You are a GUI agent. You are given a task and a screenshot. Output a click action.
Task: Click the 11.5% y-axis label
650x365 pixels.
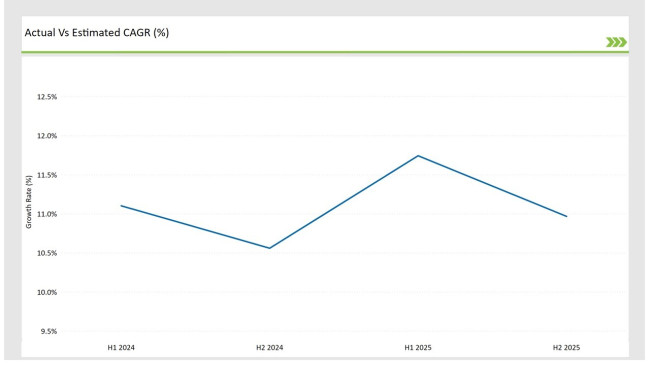coord(47,175)
